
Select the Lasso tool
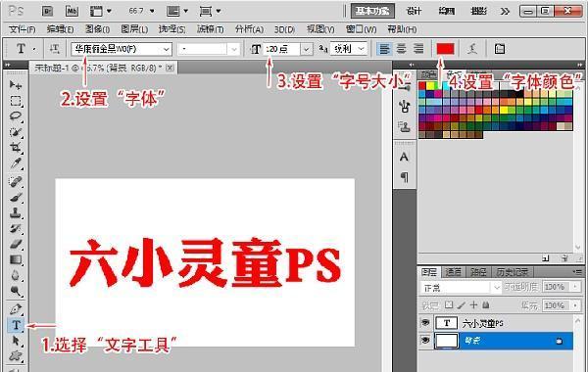(x=16, y=116)
